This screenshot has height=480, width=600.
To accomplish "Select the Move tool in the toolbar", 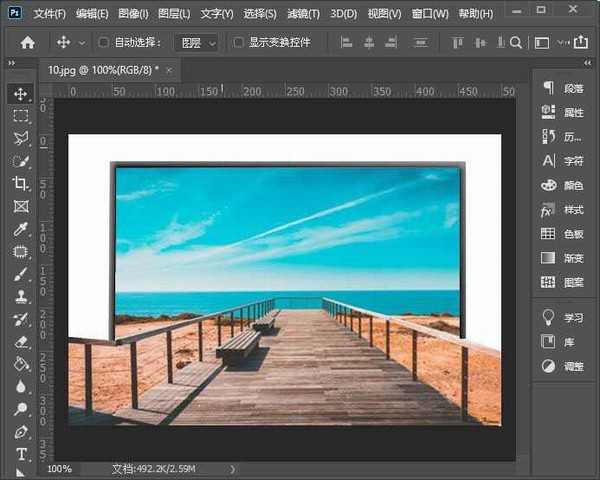I will [x=20, y=93].
